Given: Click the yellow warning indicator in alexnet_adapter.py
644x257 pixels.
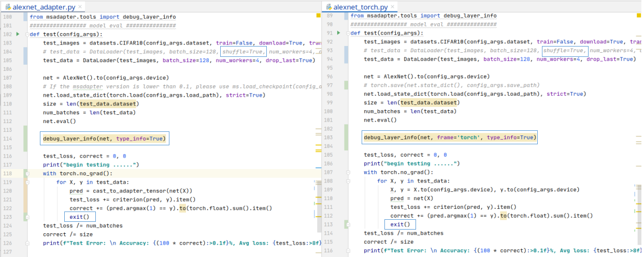Looking at the screenshot, I should [319, 16].
